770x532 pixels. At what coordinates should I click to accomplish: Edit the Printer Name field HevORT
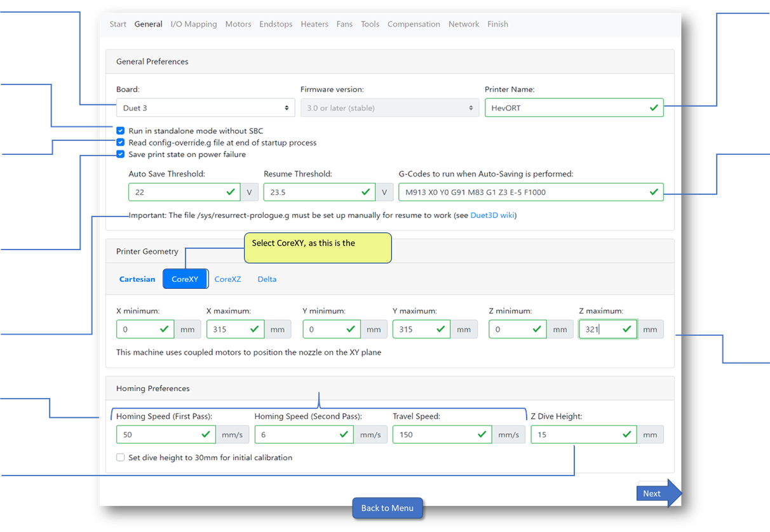point(574,108)
